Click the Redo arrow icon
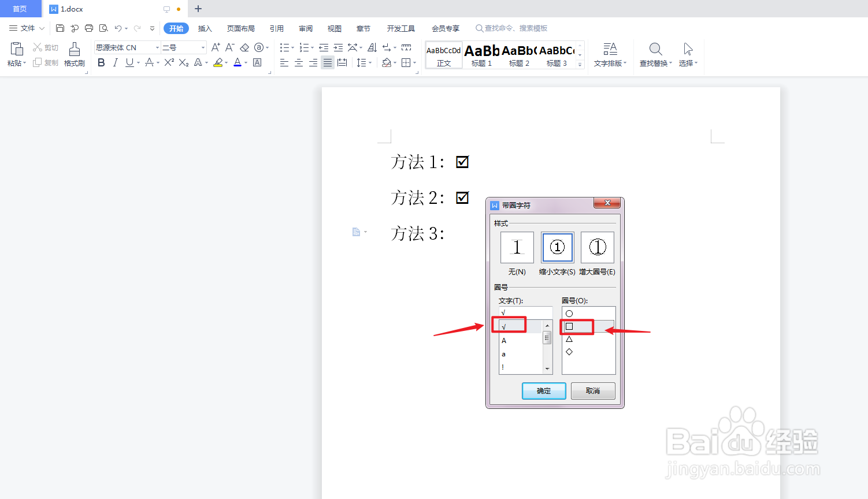The image size is (868, 499). click(137, 28)
